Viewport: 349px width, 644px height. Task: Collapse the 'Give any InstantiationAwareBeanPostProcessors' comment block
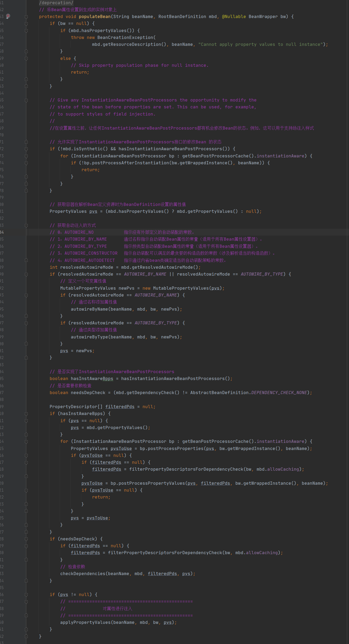(x=26, y=100)
